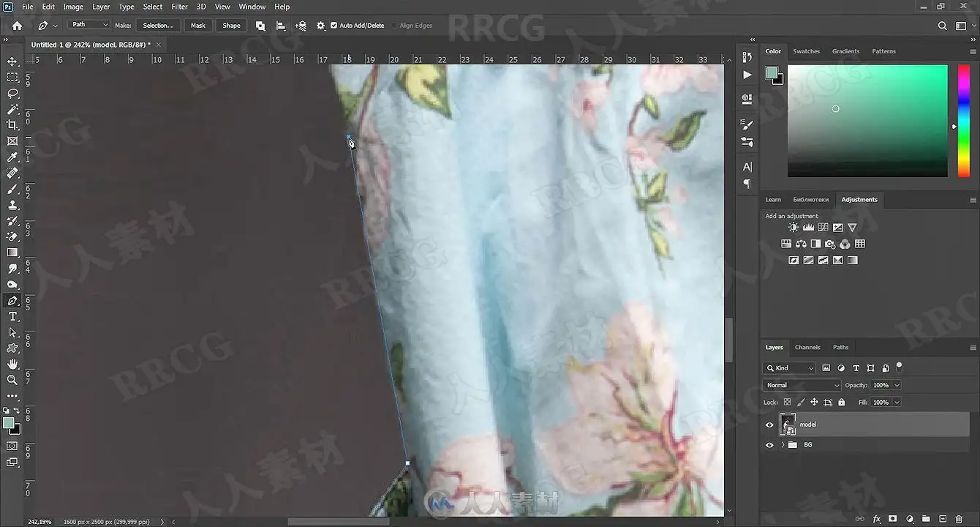The image size is (980, 527).
Task: Open the Layers panel menu
Action: [x=973, y=348]
